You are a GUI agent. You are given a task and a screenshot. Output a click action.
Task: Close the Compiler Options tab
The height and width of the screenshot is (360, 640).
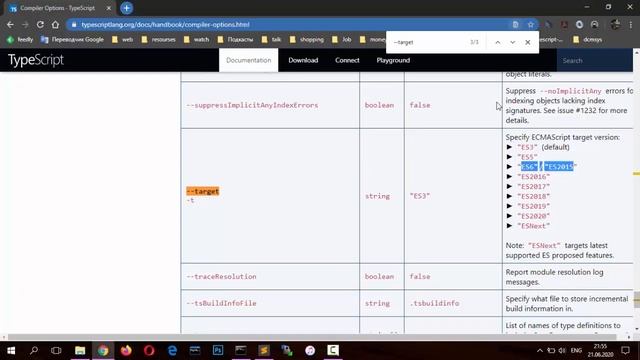tap(109, 8)
